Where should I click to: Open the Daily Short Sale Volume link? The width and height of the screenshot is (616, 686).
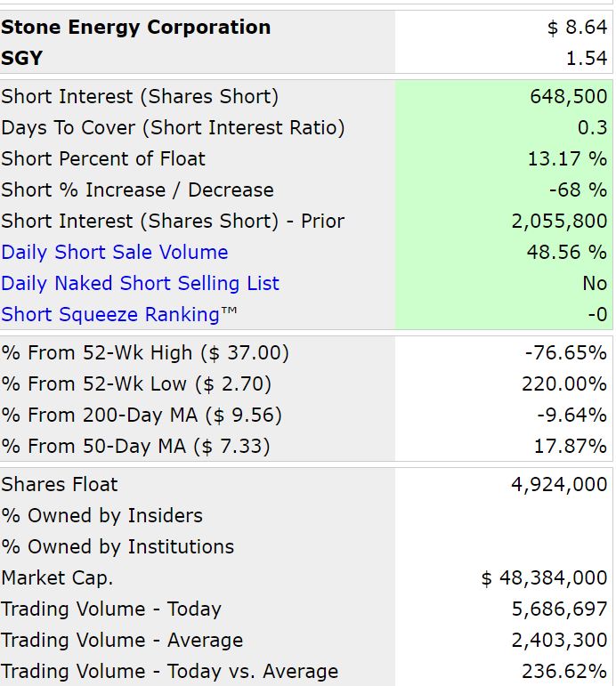(115, 253)
